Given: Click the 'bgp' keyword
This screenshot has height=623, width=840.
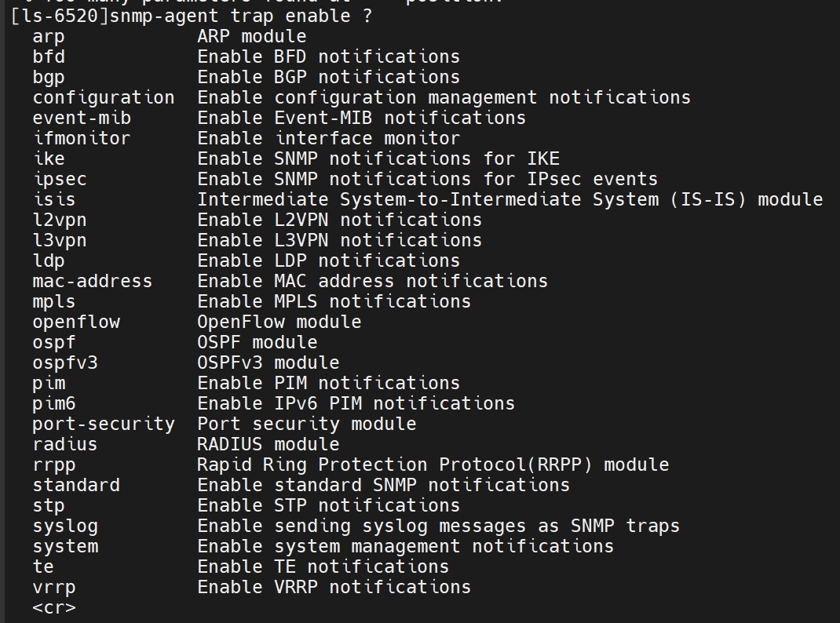Looking at the screenshot, I should (49, 78).
